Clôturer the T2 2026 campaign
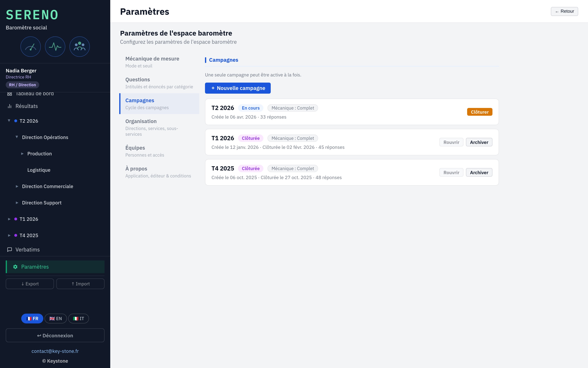 point(480,112)
